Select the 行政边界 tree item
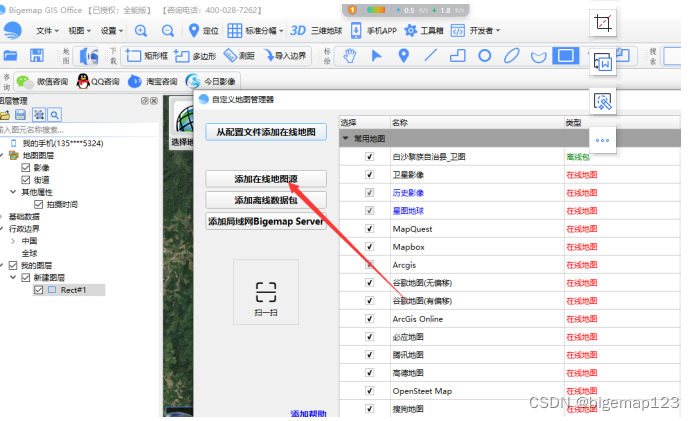This screenshot has height=421, width=694. coord(24,228)
